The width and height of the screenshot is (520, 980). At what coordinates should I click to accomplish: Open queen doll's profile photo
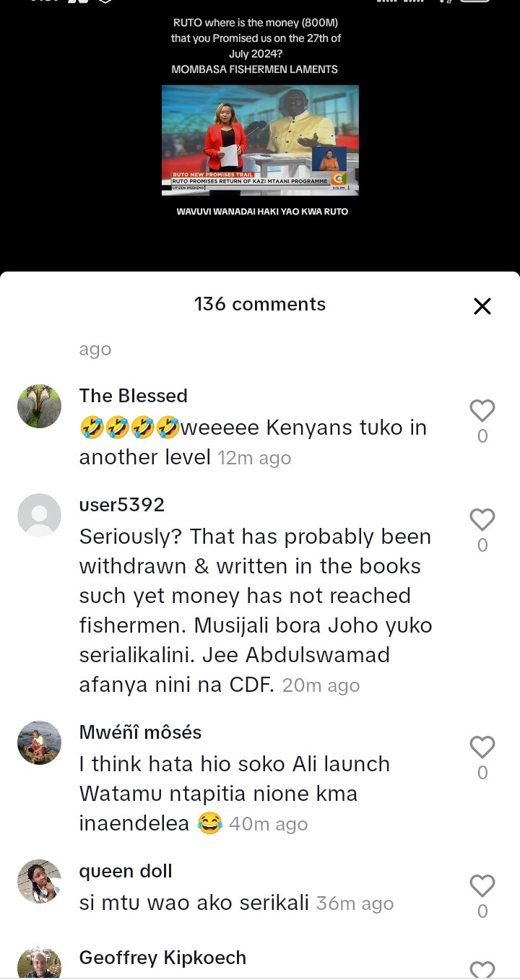39,881
